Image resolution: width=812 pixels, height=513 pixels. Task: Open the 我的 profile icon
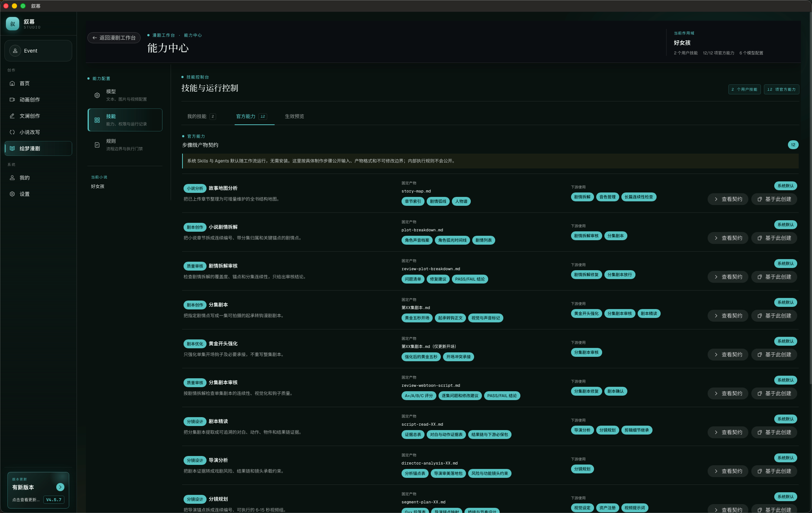click(12, 178)
